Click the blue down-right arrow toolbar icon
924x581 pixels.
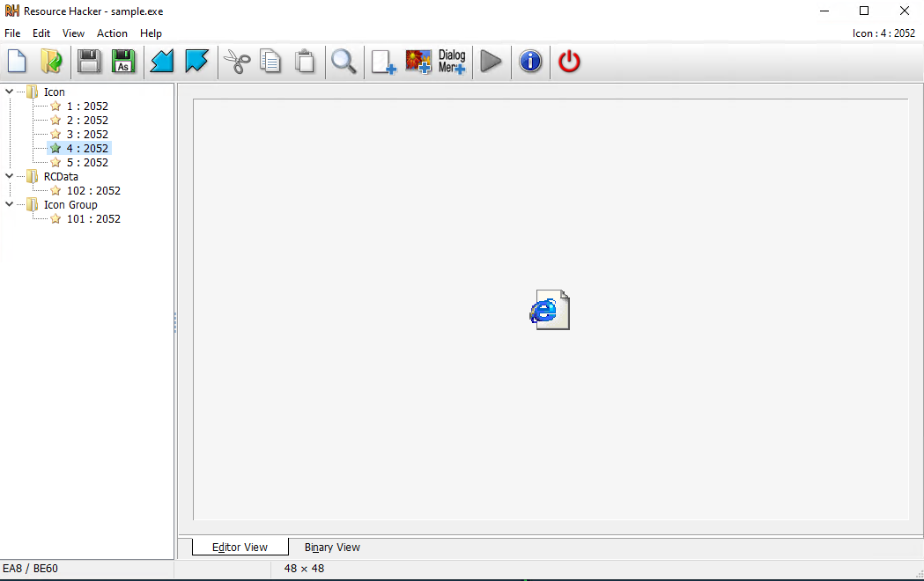196,62
